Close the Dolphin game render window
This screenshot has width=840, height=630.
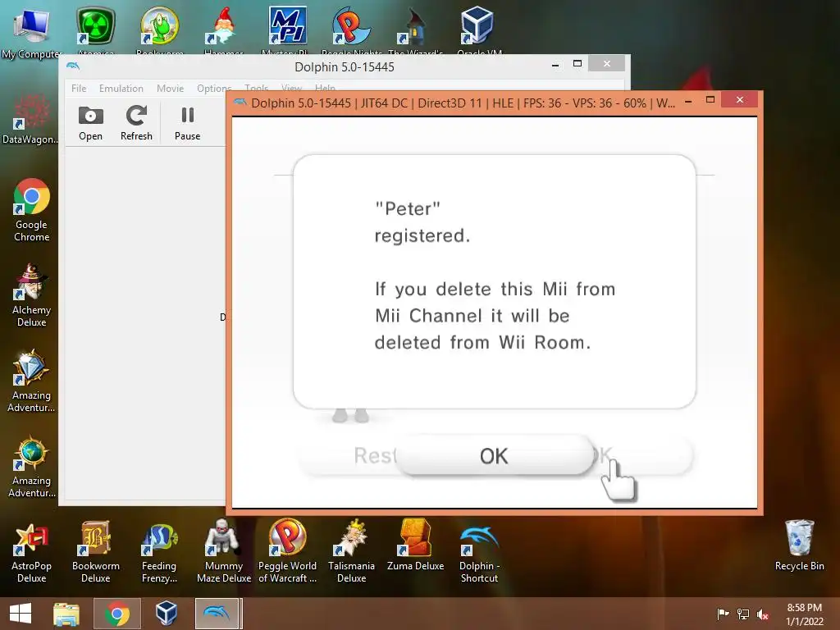(x=740, y=99)
